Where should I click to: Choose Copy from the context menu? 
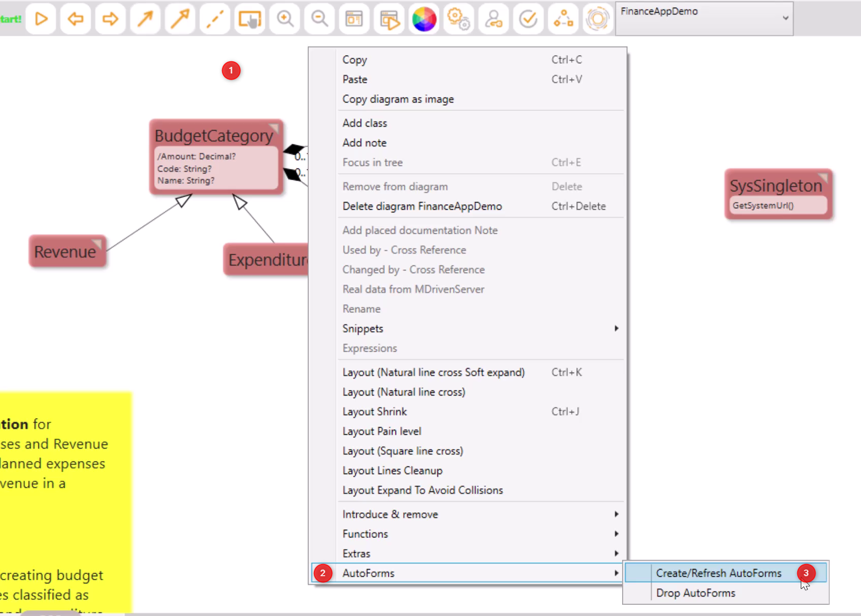tap(467, 60)
